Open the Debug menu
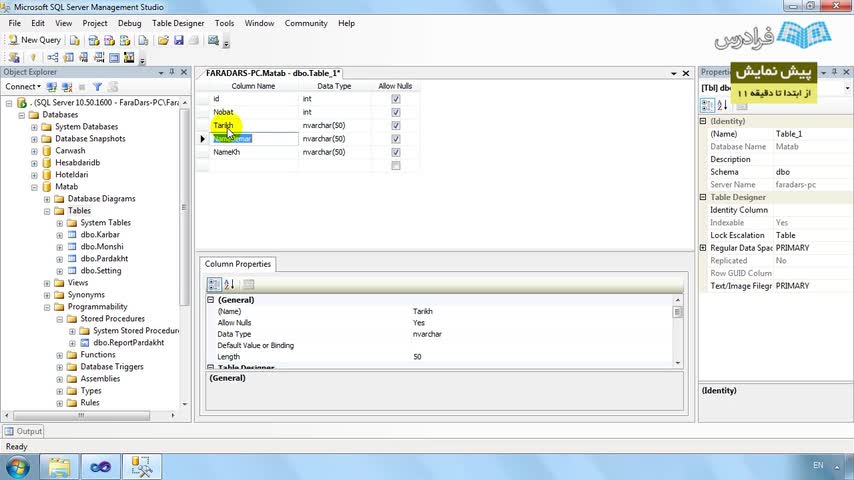 [130, 23]
